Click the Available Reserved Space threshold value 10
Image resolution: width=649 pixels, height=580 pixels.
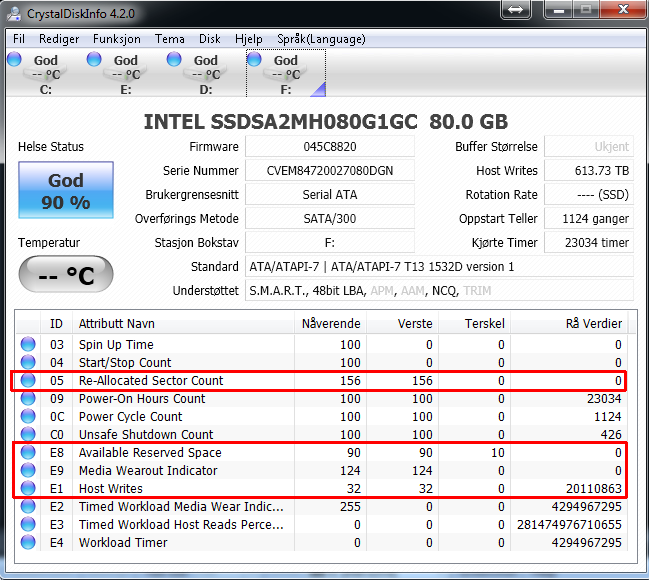pos(498,452)
